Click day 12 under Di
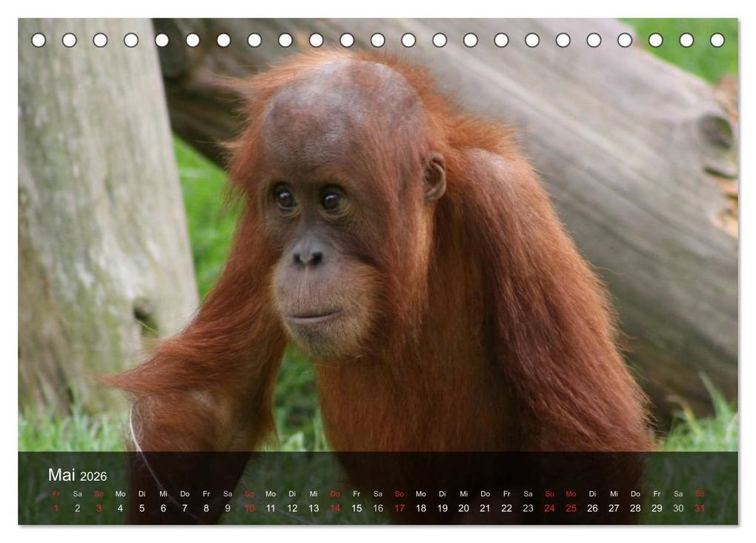 click(292, 508)
